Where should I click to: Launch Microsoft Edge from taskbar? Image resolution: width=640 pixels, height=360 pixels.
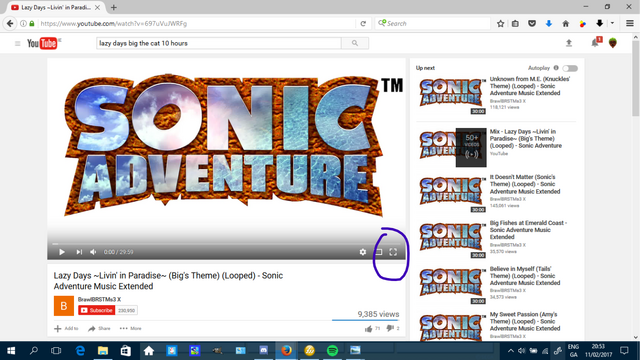point(80,351)
